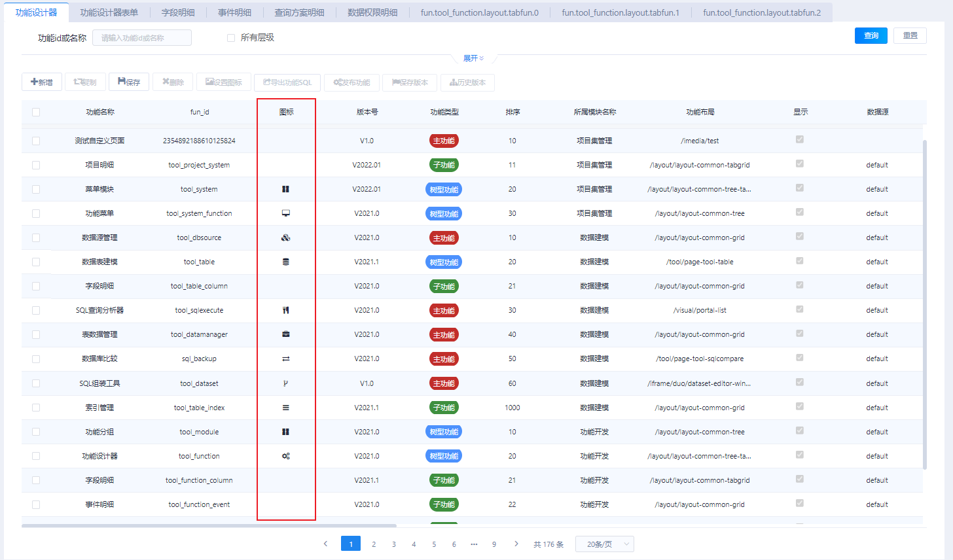Click the tool_project_system cell
The image size is (953, 560).
click(199, 165)
